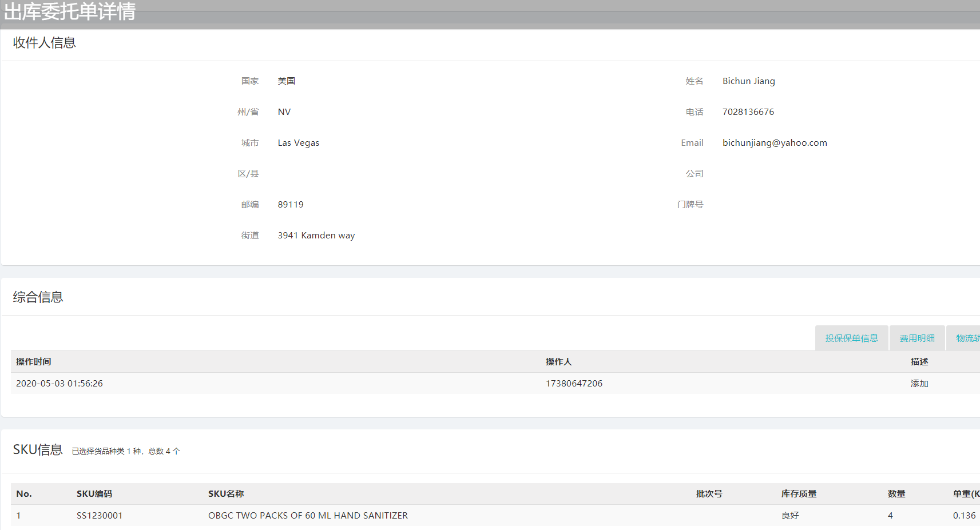Click the SKU名称 column header
The width and height of the screenshot is (980, 530).
(226, 494)
